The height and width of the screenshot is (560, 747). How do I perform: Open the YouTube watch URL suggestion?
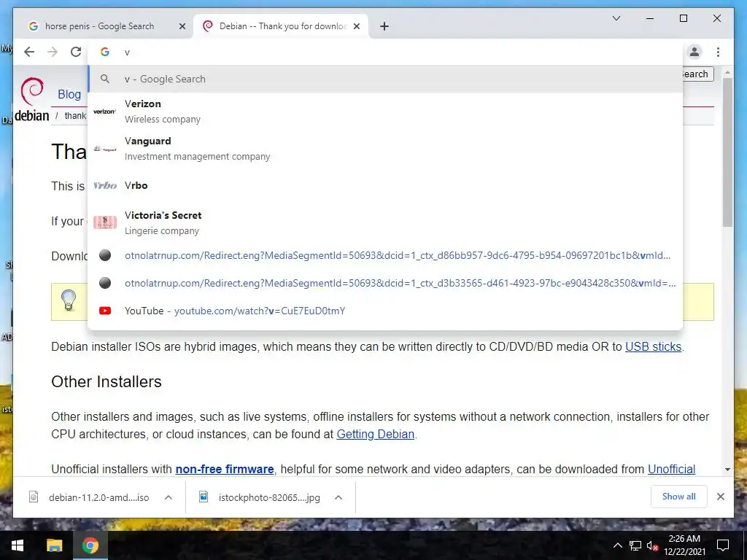pyautogui.click(x=385, y=311)
